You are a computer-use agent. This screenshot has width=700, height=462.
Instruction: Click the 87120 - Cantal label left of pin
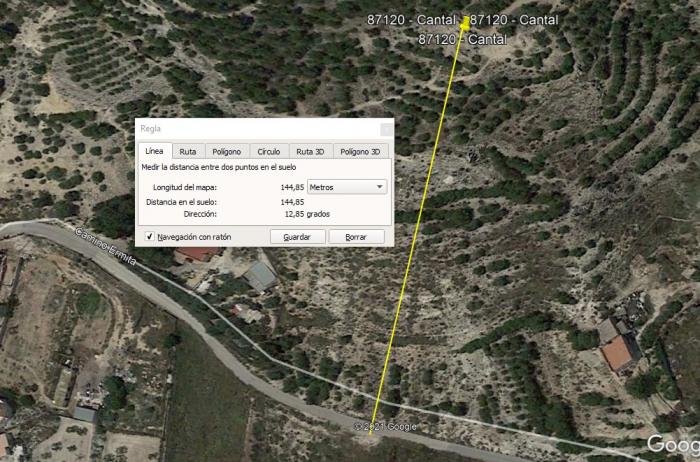pyautogui.click(x=411, y=20)
